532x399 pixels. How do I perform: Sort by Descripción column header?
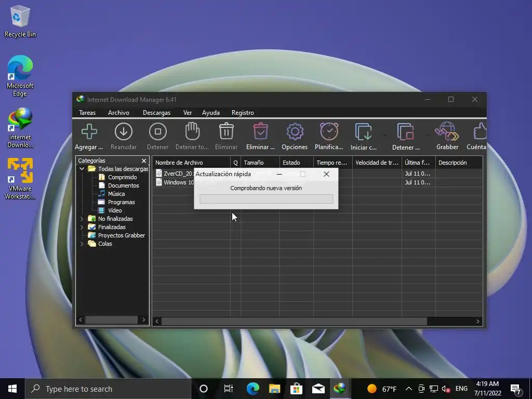coord(459,163)
